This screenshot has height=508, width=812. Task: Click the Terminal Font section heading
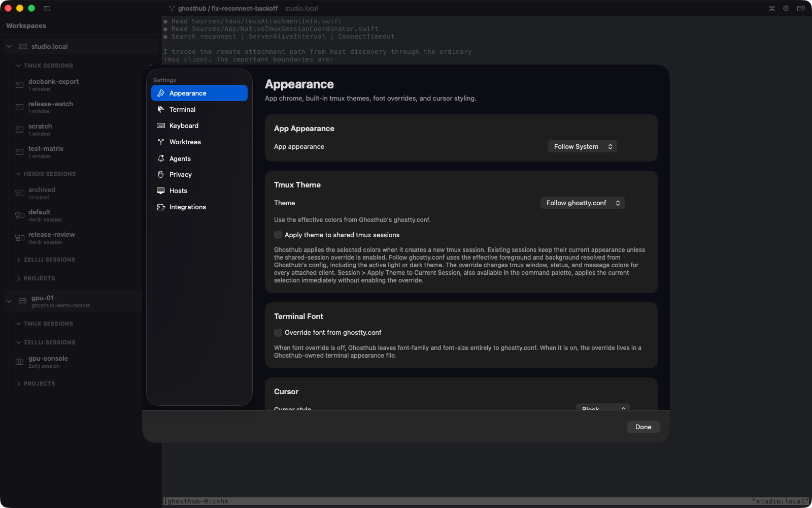(298, 316)
